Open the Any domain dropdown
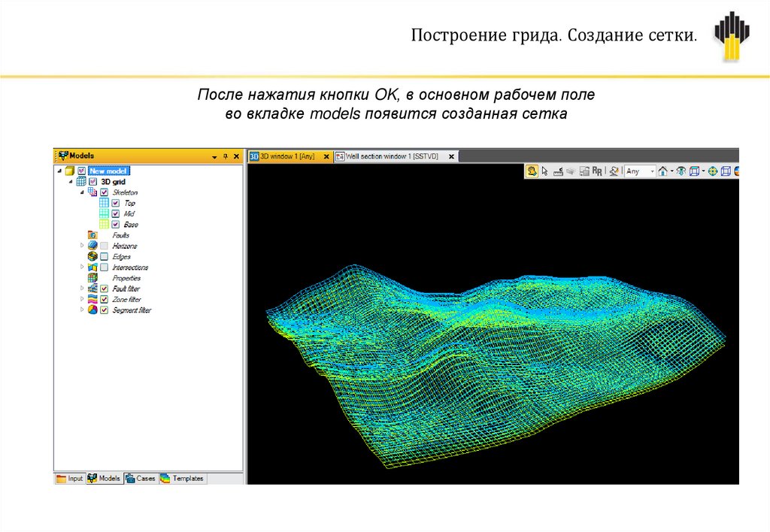Image resolution: width=770 pixels, height=532 pixels. (x=651, y=171)
